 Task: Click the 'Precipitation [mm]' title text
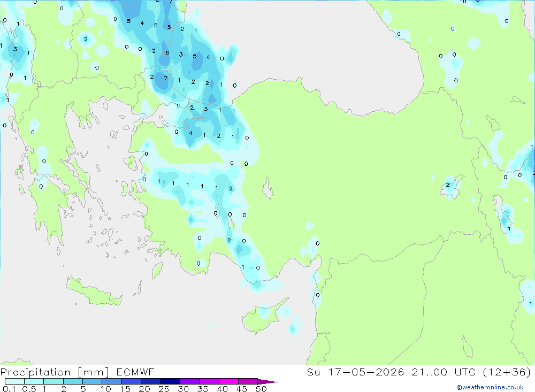pos(55,372)
